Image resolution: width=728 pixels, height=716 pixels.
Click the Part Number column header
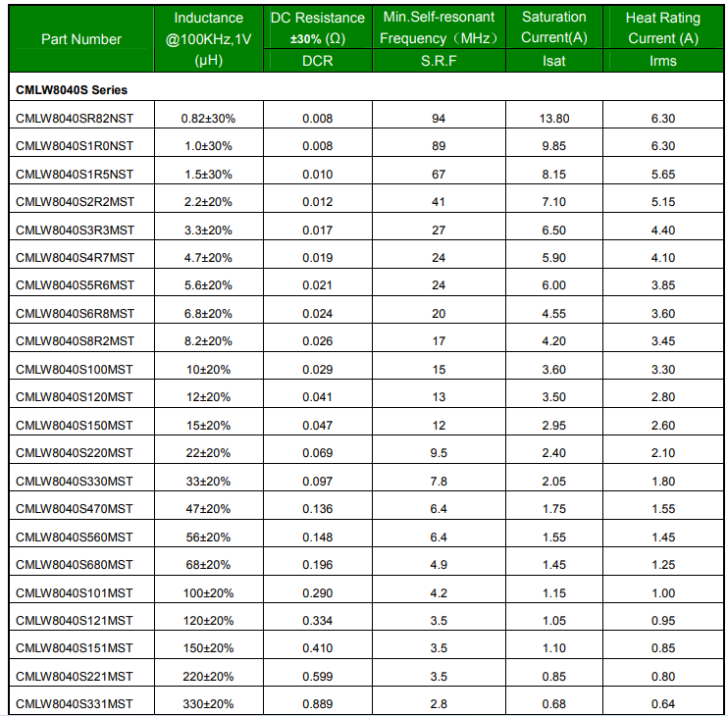click(81, 39)
